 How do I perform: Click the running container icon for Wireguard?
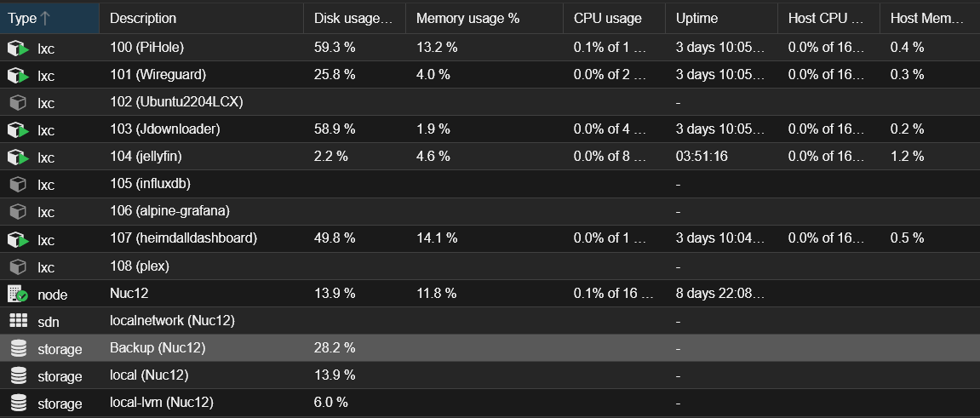pyautogui.click(x=18, y=75)
